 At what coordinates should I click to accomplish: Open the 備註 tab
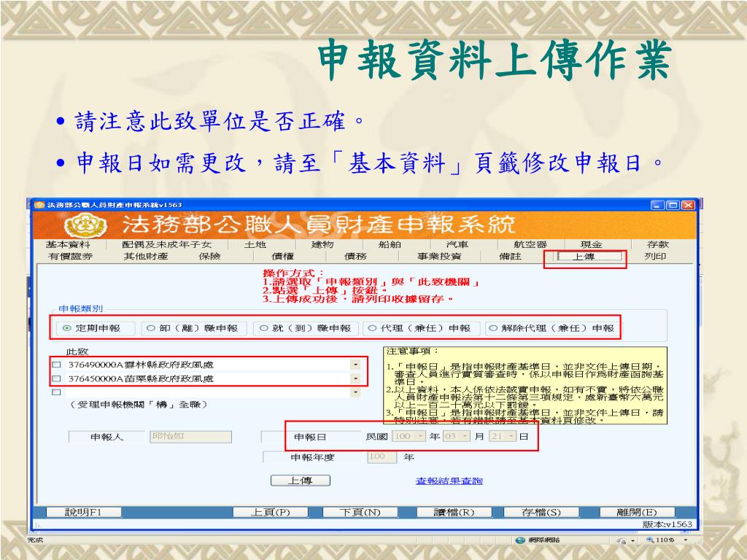(x=510, y=256)
